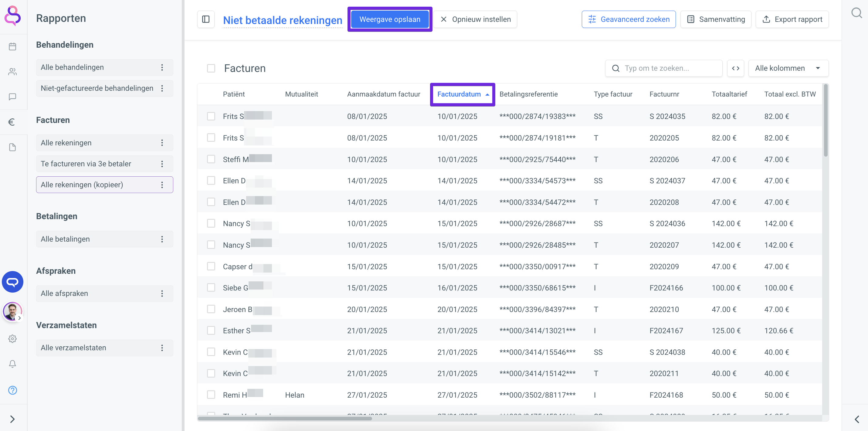This screenshot has width=868, height=431.
Task: Expand the left navigation with bottom chevron
Action: coord(12,419)
